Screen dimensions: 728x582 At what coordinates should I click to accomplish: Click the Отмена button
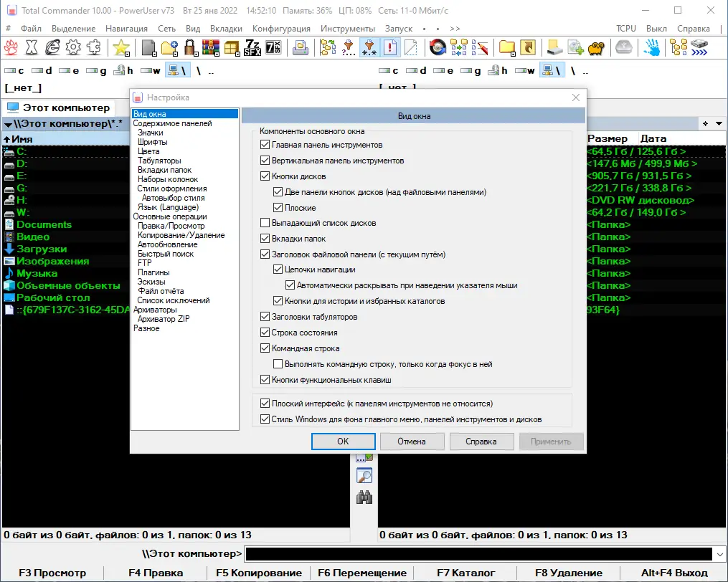point(412,442)
